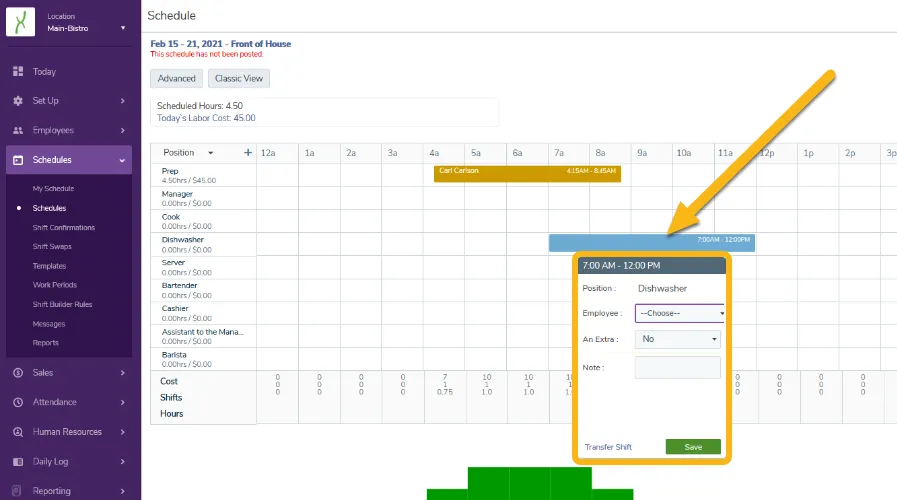This screenshot has height=500, width=897.
Task: Open Work Periods submenu item
Action: [54, 285]
